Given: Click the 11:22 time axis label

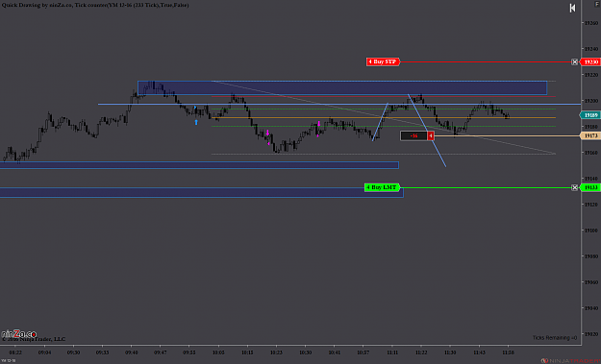Looking at the screenshot, I should click(x=421, y=352).
